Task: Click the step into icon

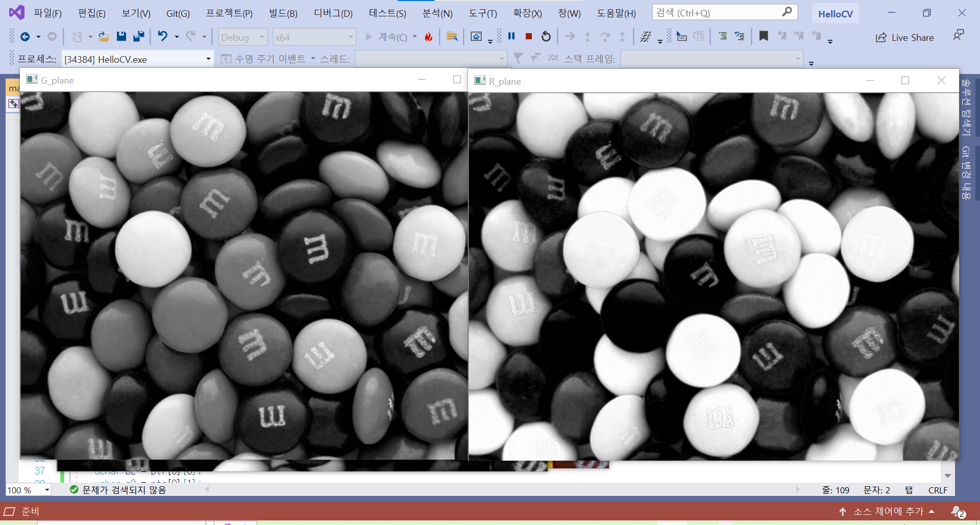Action: tap(587, 36)
